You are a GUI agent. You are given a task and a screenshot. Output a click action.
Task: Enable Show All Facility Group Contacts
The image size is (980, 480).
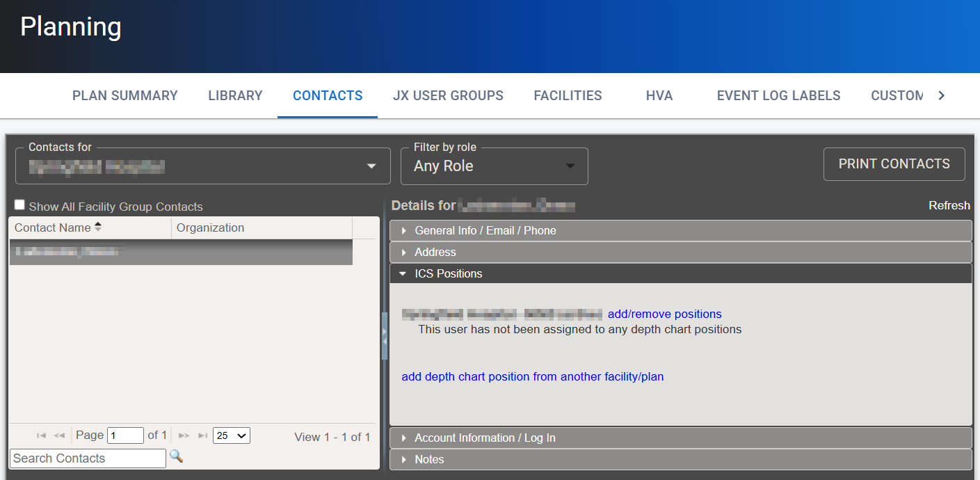pyautogui.click(x=19, y=204)
